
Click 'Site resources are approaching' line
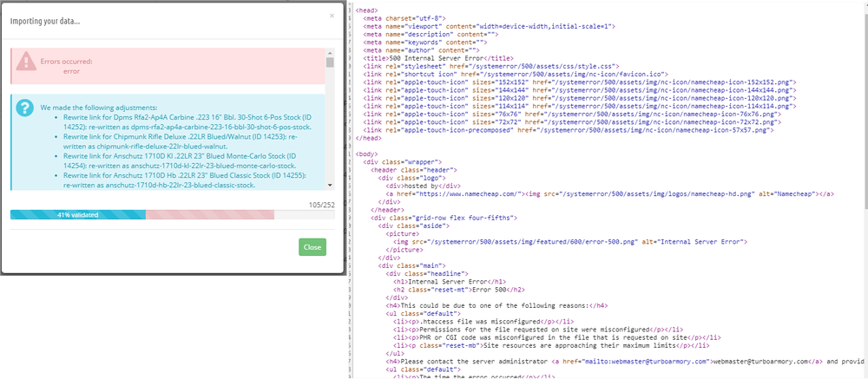point(551,345)
